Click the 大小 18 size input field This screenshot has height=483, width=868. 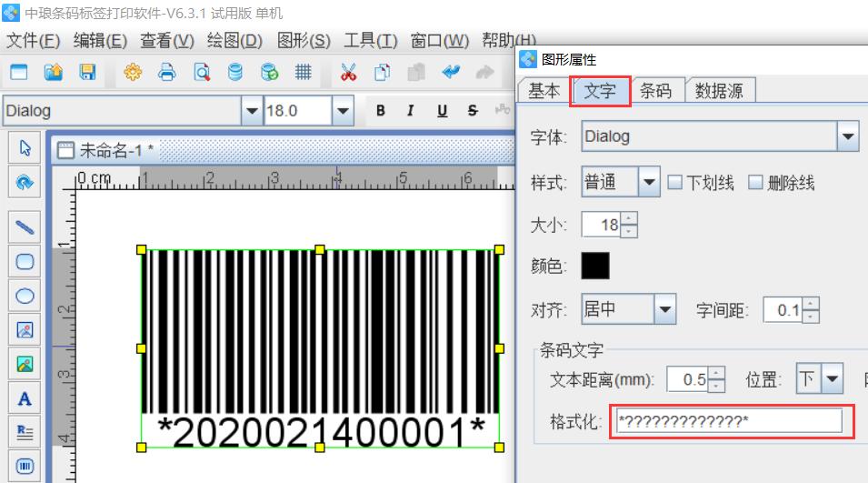click(x=601, y=225)
